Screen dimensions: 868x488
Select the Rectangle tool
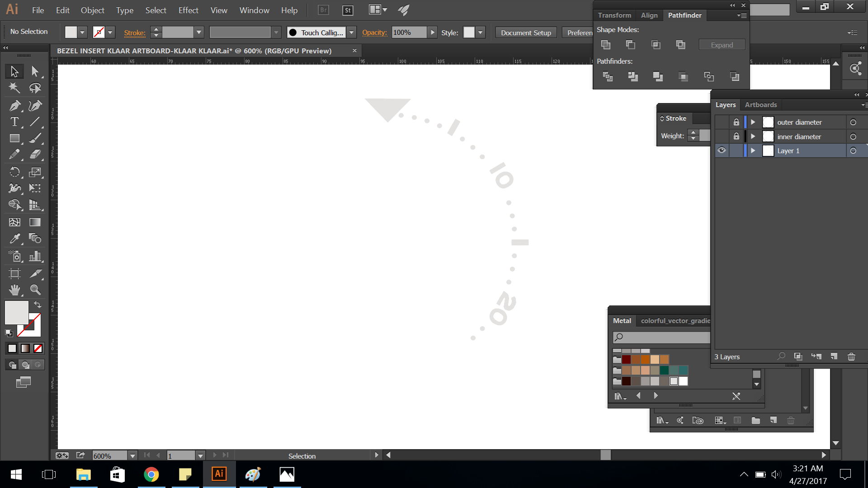14,138
